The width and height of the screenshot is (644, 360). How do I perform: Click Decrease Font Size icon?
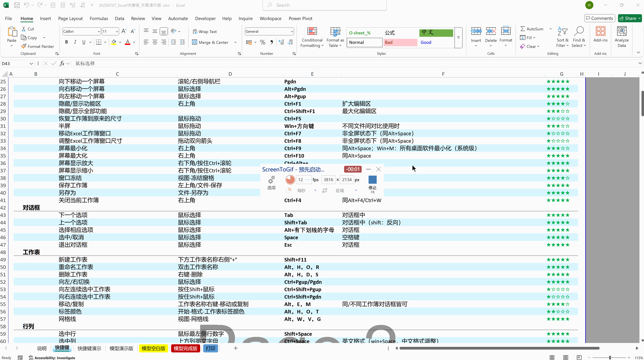coord(133,31)
